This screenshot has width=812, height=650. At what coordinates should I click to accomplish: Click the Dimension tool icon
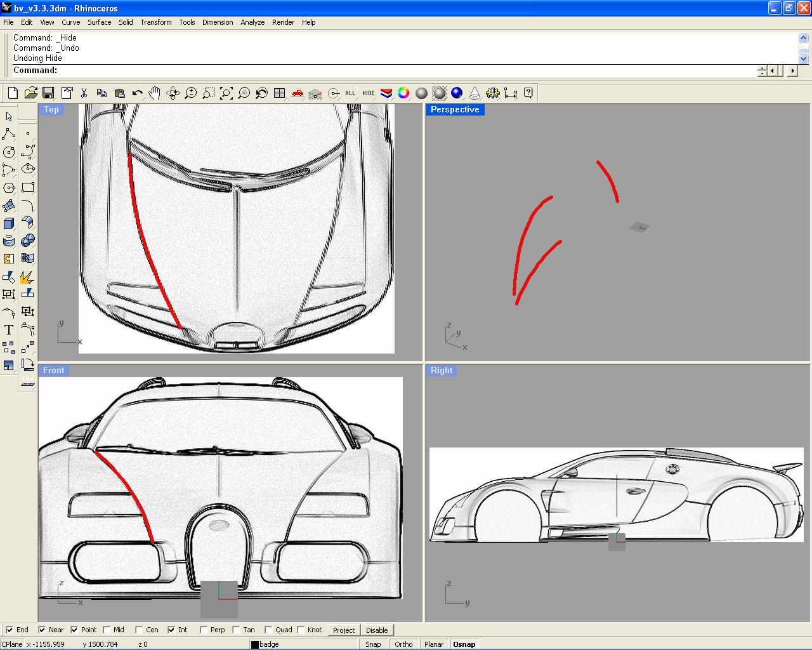510,93
